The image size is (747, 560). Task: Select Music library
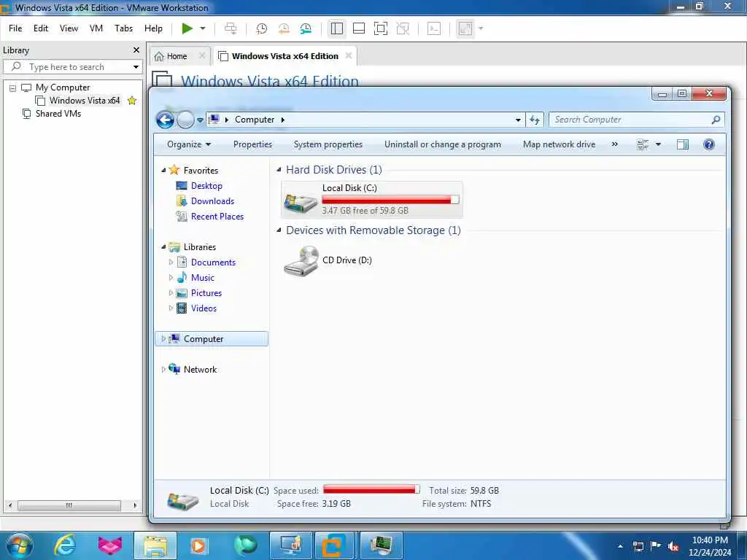203,278
